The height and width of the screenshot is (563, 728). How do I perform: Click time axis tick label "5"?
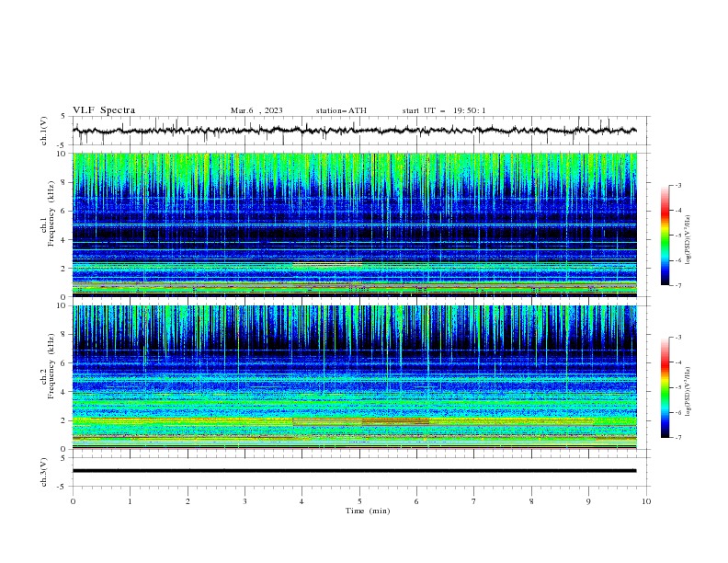(x=359, y=501)
